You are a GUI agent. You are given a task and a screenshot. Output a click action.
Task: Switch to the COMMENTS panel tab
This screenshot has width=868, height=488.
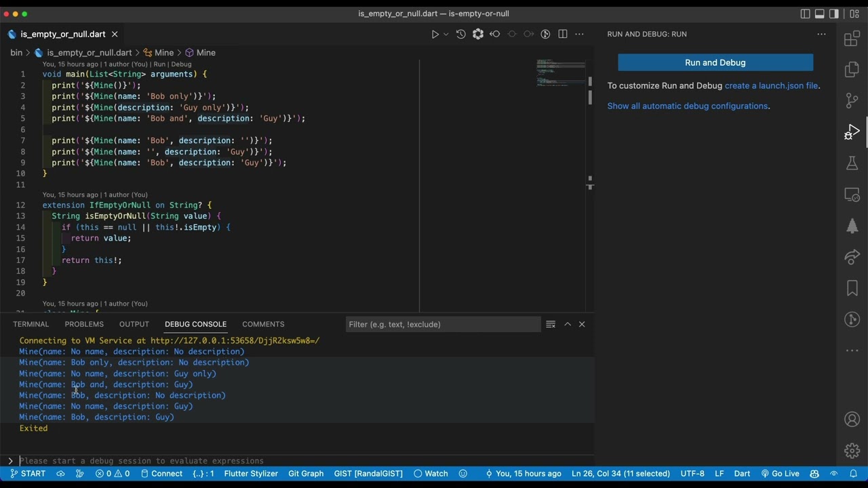tap(263, 324)
